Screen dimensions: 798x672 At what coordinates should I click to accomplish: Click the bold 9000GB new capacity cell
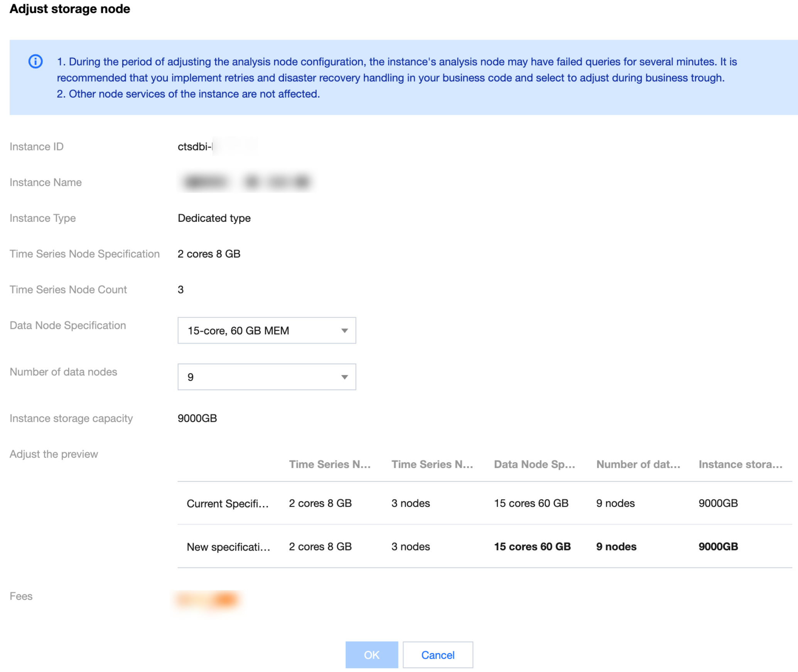click(718, 546)
